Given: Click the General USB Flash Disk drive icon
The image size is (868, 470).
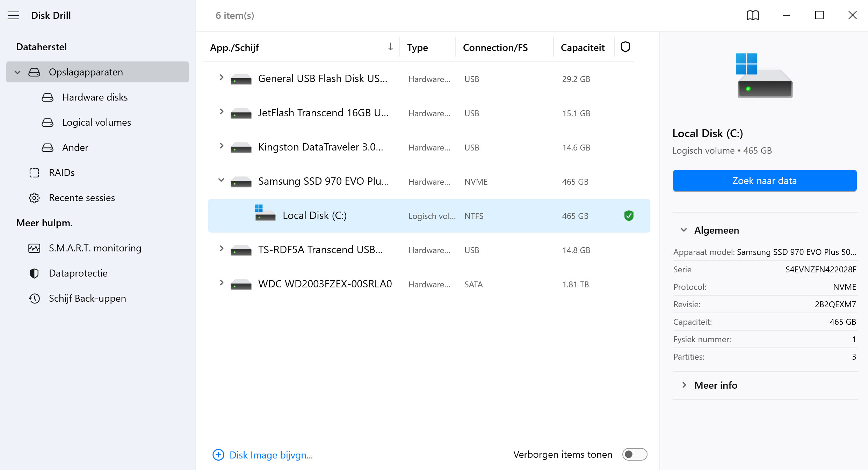Looking at the screenshot, I should (x=241, y=79).
